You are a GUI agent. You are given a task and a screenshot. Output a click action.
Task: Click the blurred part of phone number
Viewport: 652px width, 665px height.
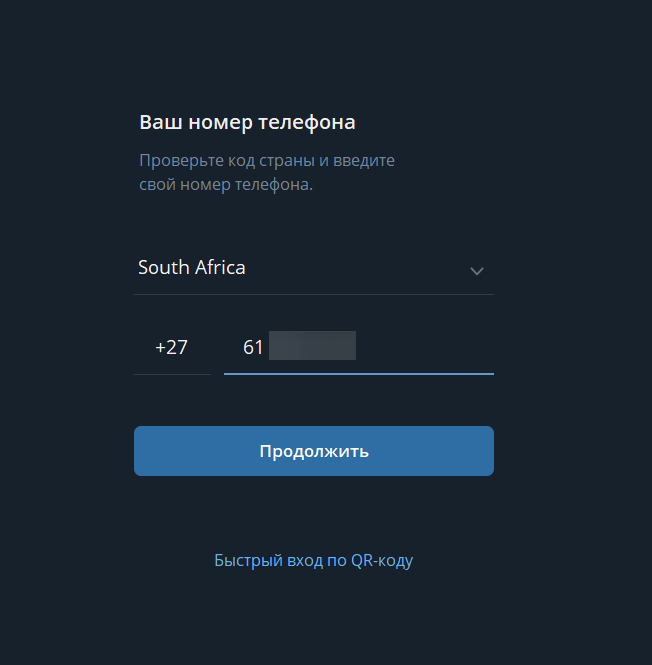tap(313, 346)
